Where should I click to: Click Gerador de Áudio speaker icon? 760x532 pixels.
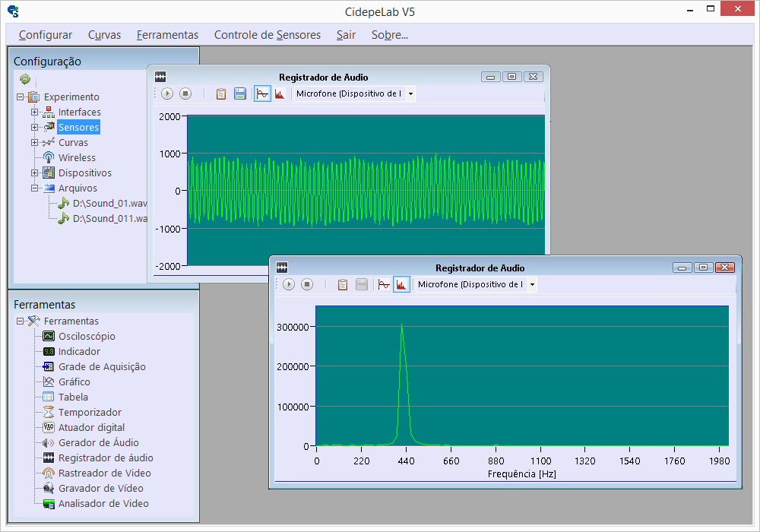(49, 443)
